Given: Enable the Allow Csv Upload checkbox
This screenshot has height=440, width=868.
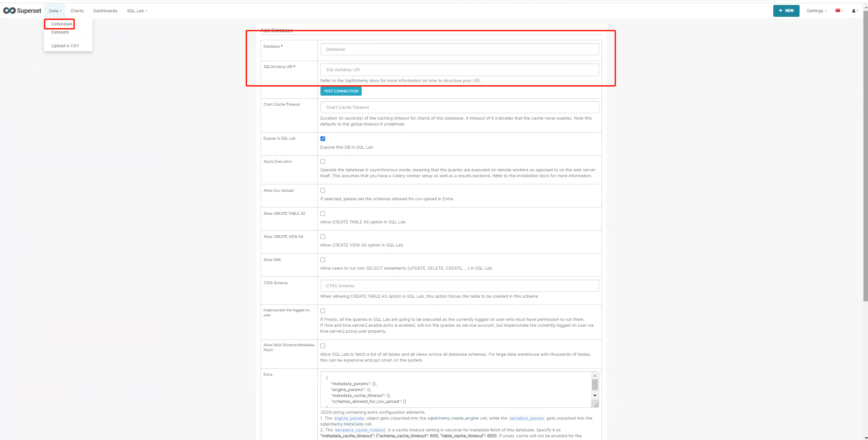Looking at the screenshot, I should click(x=323, y=190).
